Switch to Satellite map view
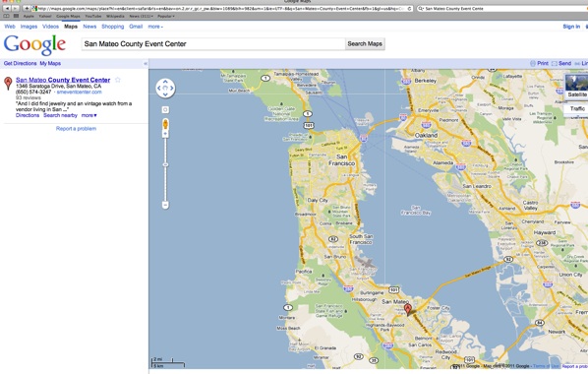 click(577, 86)
